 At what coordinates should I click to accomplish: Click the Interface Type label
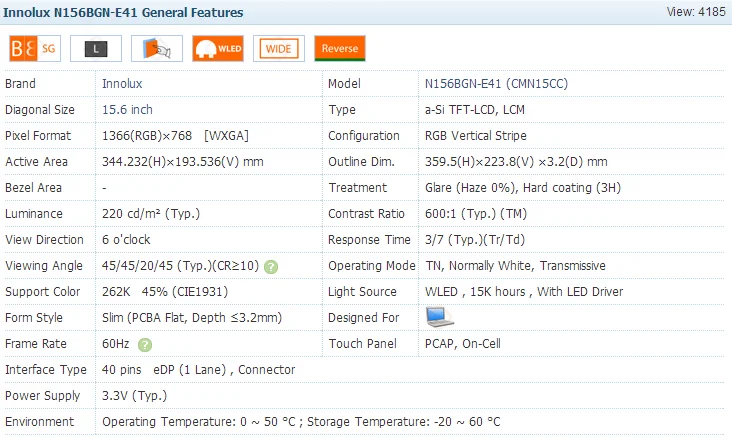pyautogui.click(x=46, y=370)
